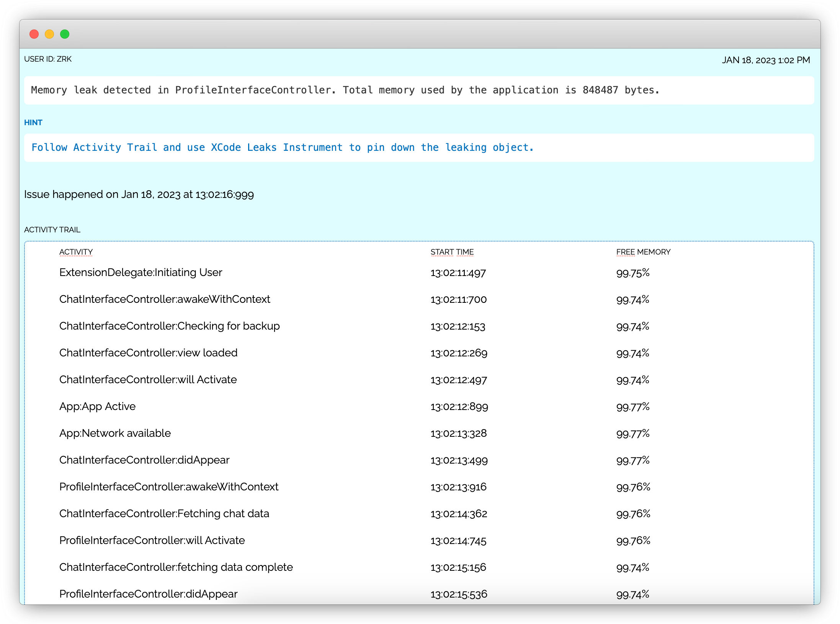Select the App:App Active activity row
840x624 pixels.
97,407
